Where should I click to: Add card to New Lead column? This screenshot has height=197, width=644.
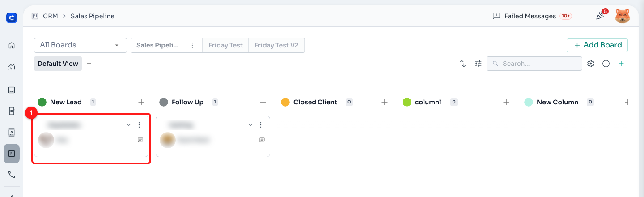point(141,102)
